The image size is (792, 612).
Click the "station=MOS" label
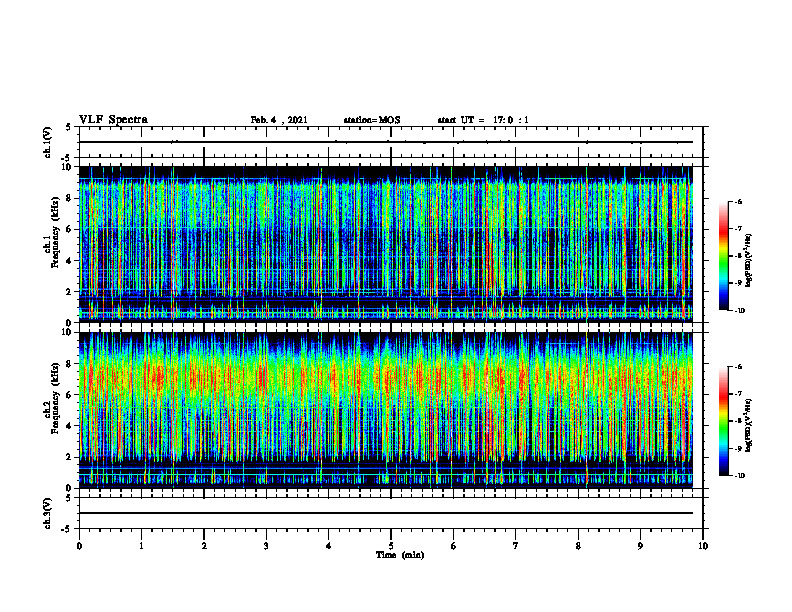point(372,120)
